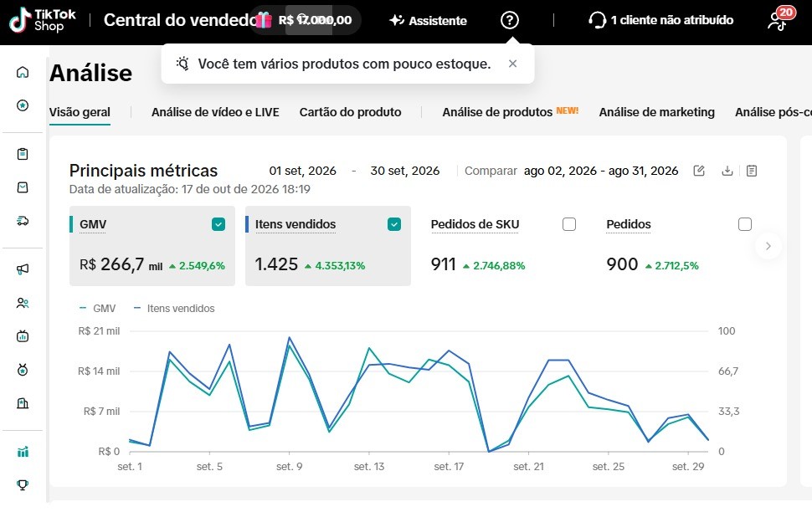Click the set. 17 label on chart axis
The width and height of the screenshot is (812, 512).
pyautogui.click(x=449, y=467)
